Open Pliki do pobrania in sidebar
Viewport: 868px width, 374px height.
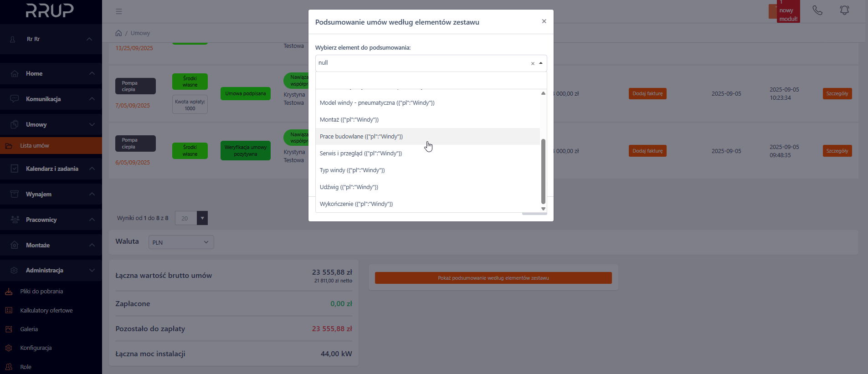pos(41,292)
